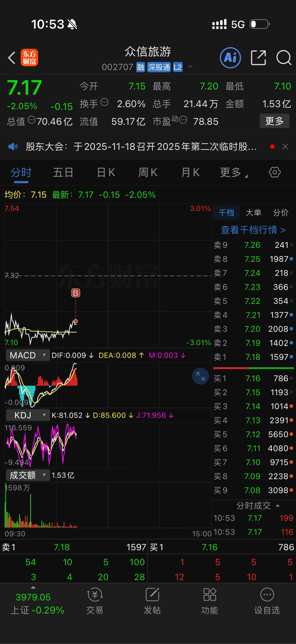This screenshot has height=644, width=296.
Task: Open the MACD indicator dropdown
Action: (28, 355)
